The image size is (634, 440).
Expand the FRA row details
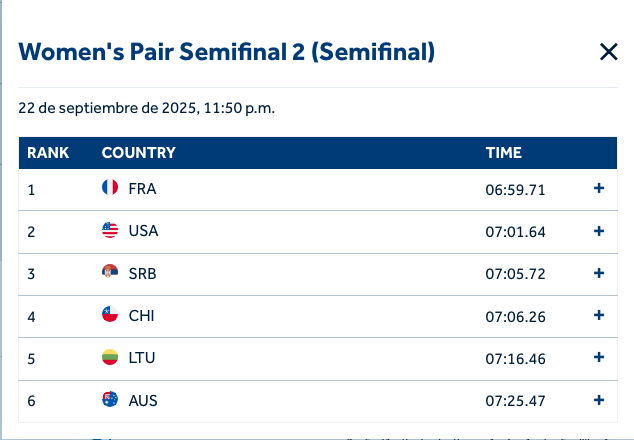pyautogui.click(x=599, y=188)
